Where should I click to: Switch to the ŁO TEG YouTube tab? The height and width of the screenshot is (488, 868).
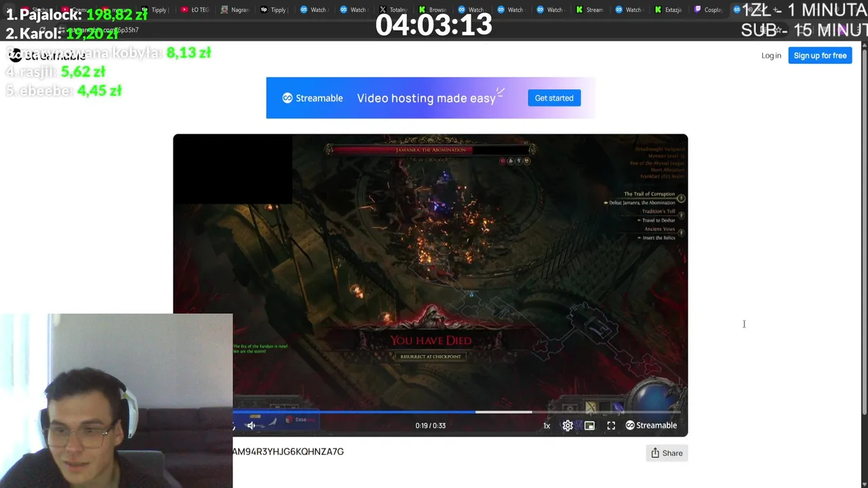tap(195, 9)
